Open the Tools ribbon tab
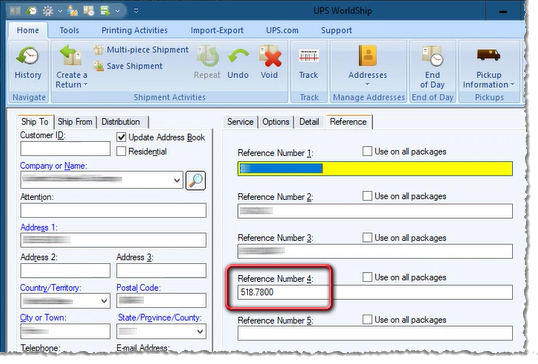The image size is (538, 364). (x=69, y=30)
